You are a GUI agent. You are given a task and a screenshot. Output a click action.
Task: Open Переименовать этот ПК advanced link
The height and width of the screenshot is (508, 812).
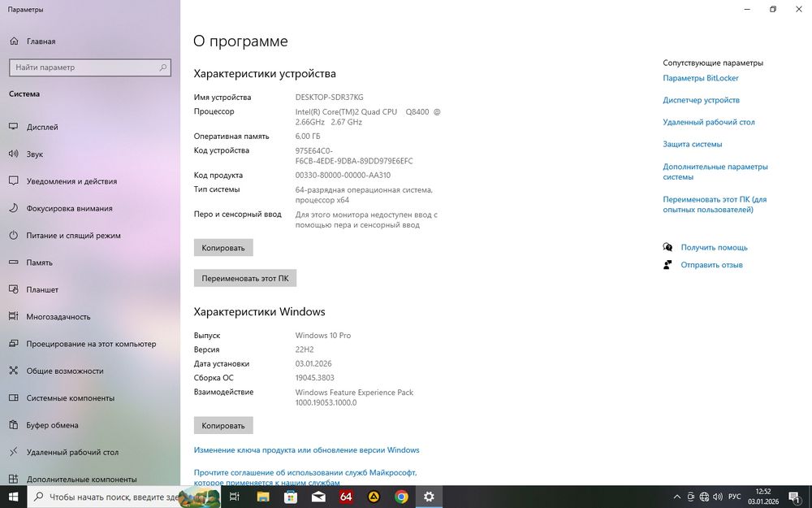(x=715, y=204)
